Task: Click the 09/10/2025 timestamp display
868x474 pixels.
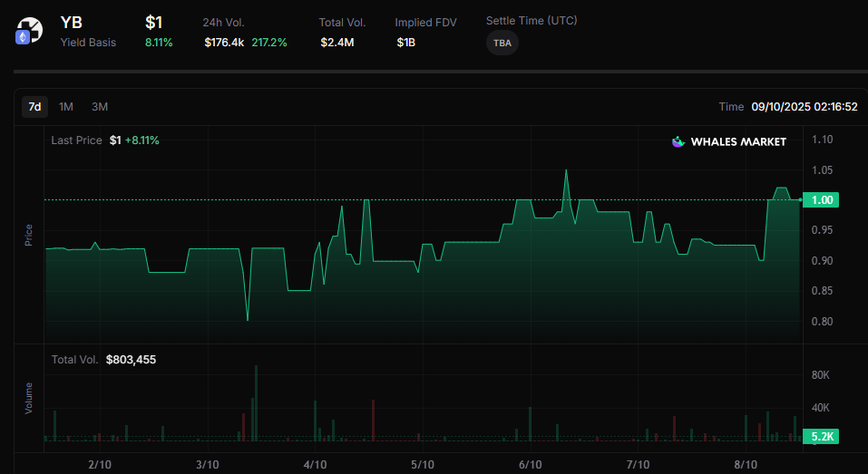Action: click(x=804, y=107)
